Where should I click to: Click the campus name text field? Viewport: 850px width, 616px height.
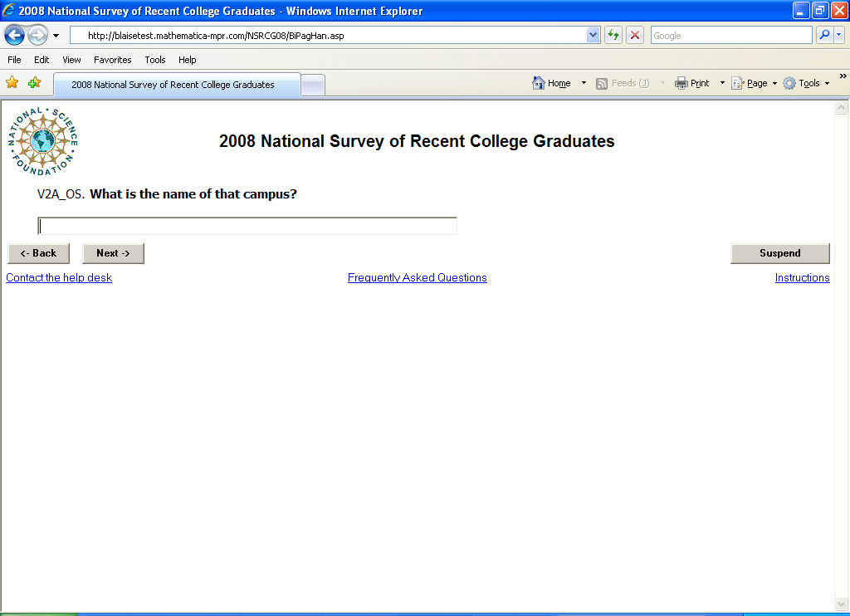247,226
